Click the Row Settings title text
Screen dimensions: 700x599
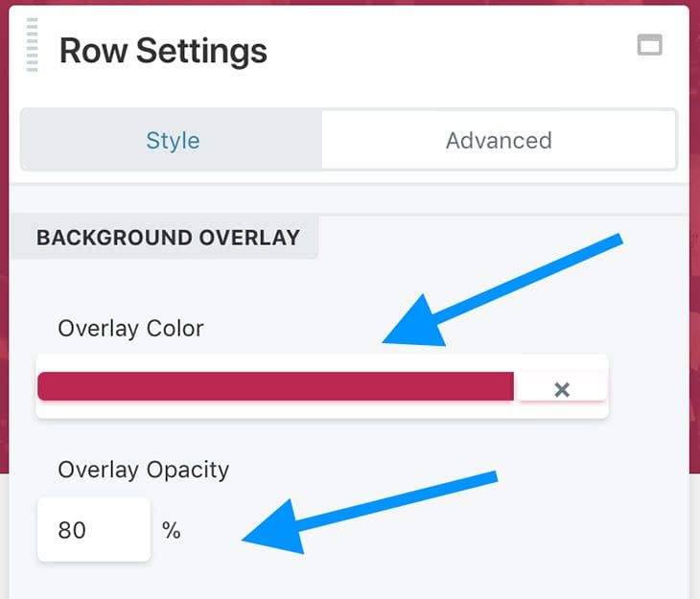(163, 51)
